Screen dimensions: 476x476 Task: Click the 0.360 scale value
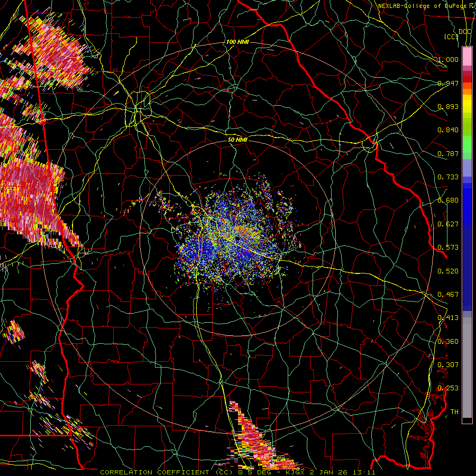click(448, 342)
